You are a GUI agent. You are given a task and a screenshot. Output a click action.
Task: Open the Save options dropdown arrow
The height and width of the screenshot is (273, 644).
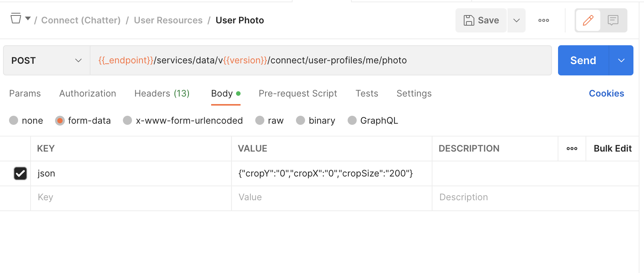[517, 20]
